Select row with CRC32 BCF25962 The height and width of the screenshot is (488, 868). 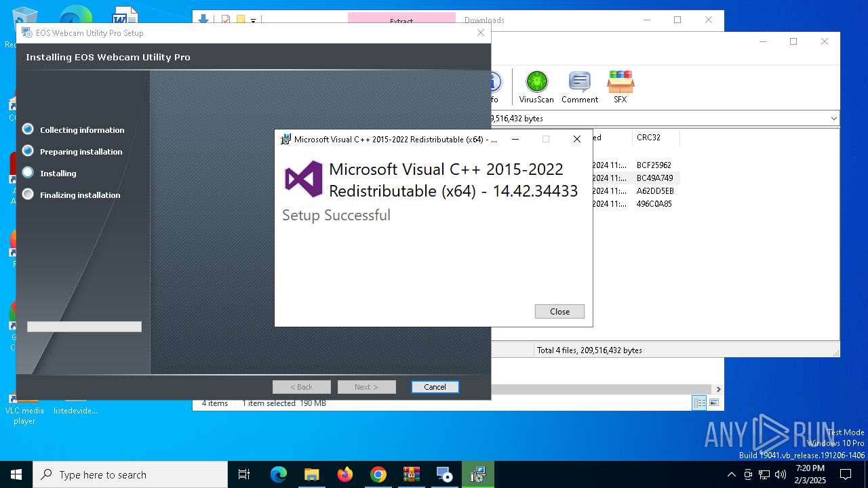(654, 165)
